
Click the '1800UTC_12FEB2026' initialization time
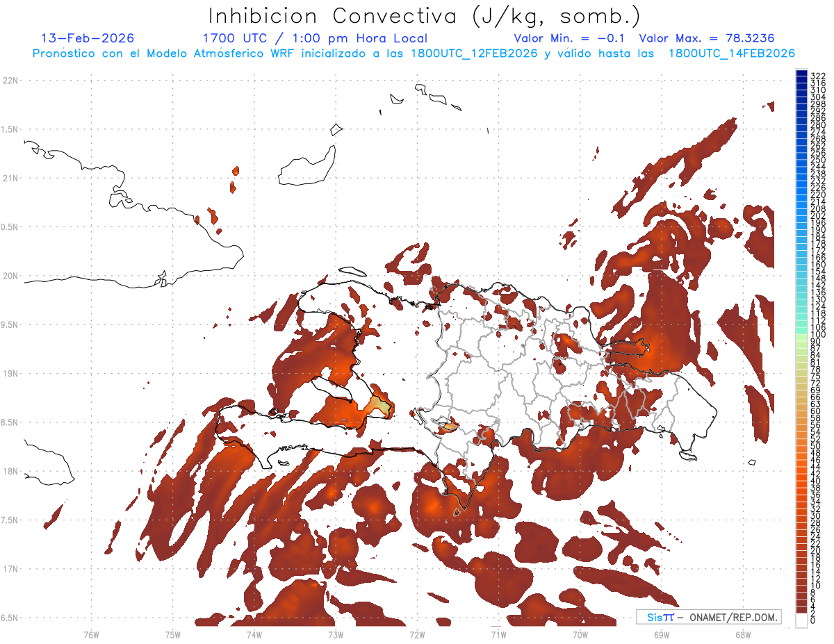(474, 53)
